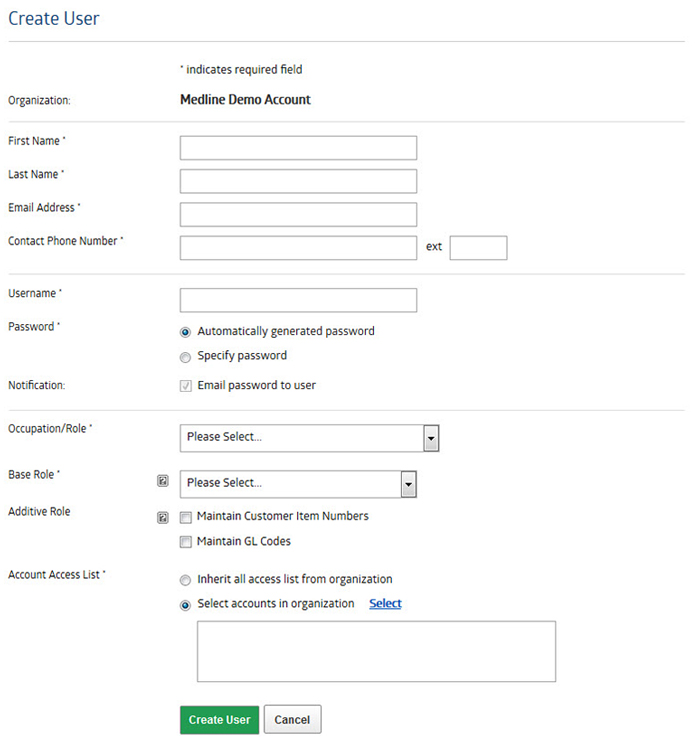
Task: Cancel user creation
Action: [x=292, y=719]
